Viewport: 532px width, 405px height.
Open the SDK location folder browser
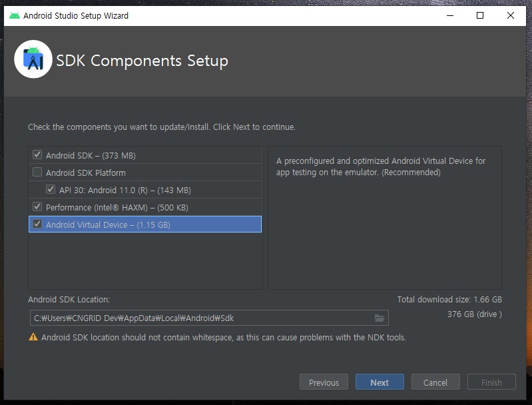click(380, 318)
